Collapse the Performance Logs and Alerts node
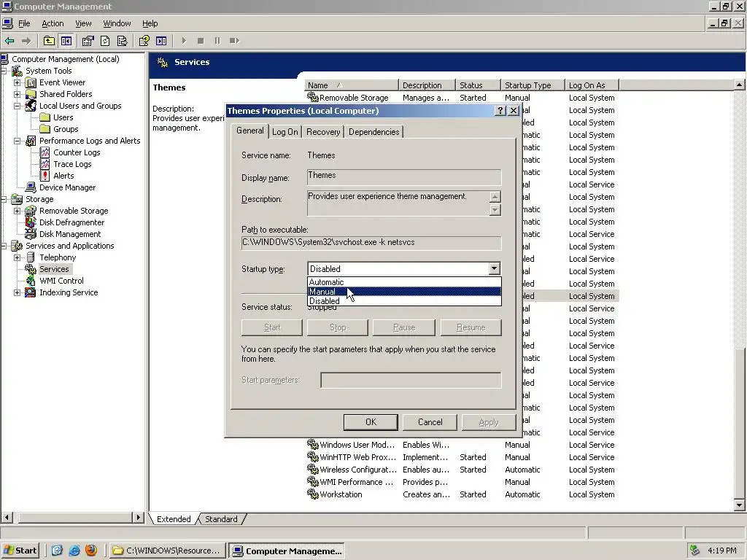This screenshot has width=747, height=560. [18, 141]
